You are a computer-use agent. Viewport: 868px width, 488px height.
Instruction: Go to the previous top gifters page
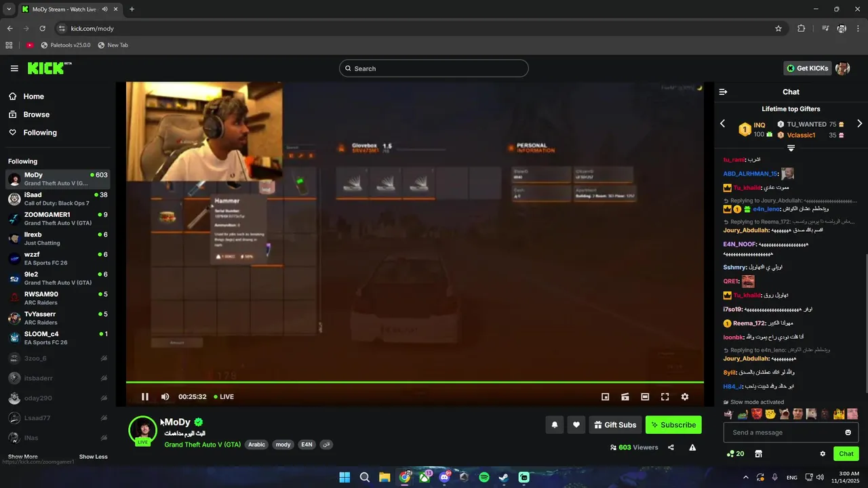tap(722, 123)
